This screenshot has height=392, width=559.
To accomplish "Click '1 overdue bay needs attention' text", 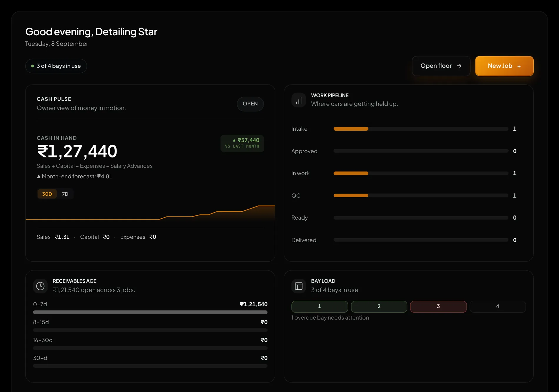I will (330, 318).
